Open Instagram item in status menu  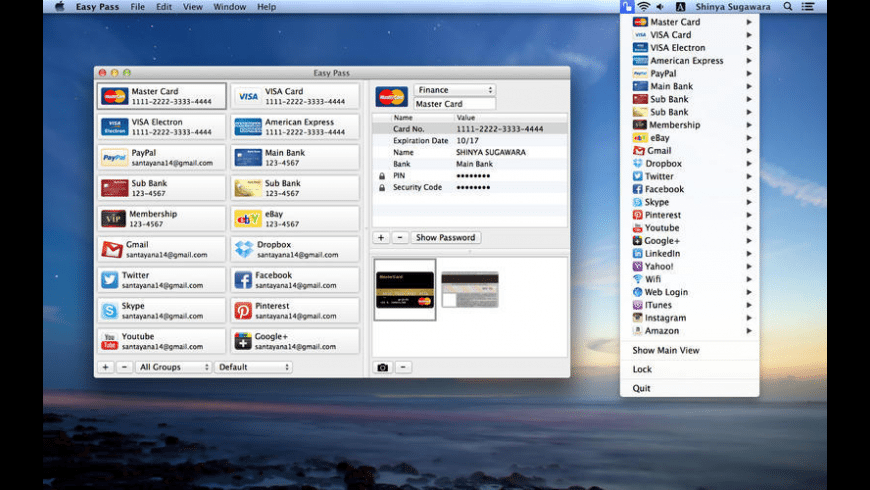pyautogui.click(x=690, y=318)
